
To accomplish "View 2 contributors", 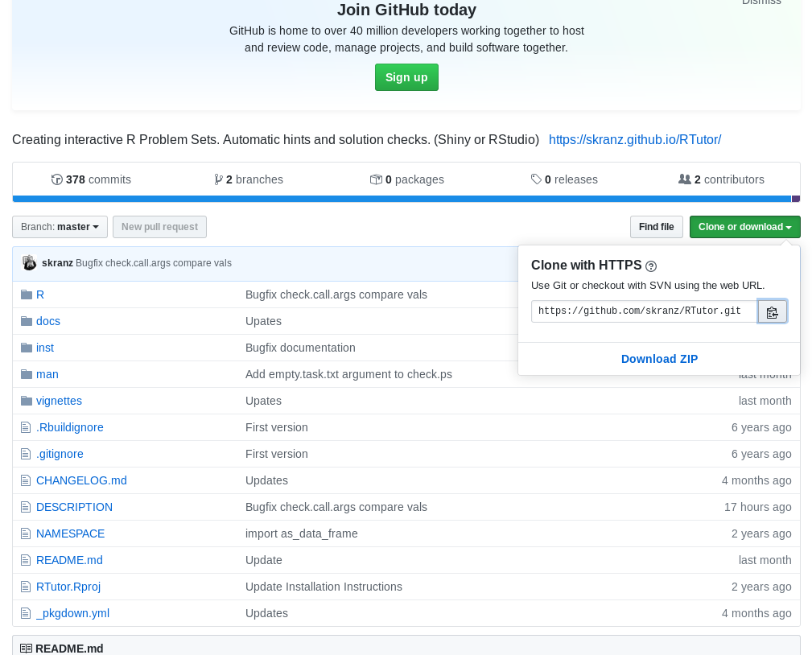I will tap(721, 179).
